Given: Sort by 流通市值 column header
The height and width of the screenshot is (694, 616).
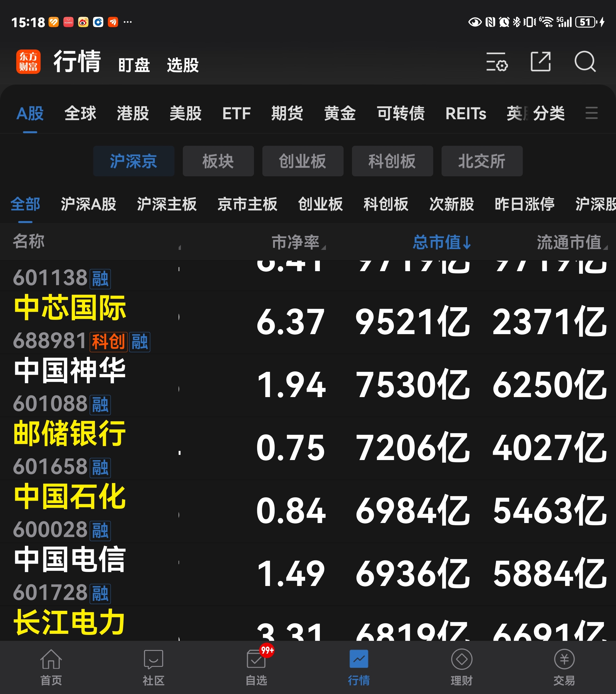Looking at the screenshot, I should click(572, 242).
